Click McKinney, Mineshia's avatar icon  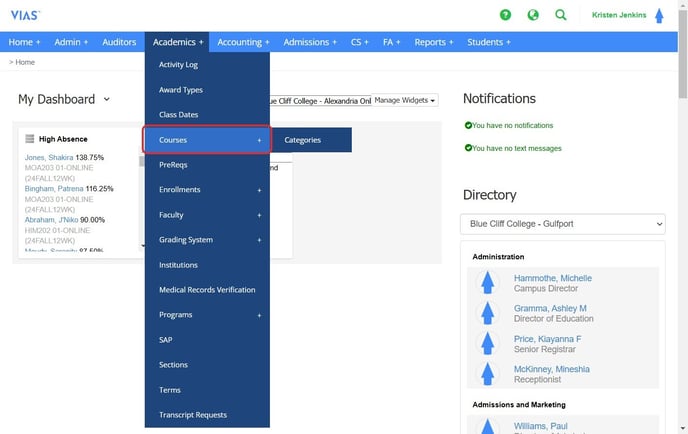488,374
